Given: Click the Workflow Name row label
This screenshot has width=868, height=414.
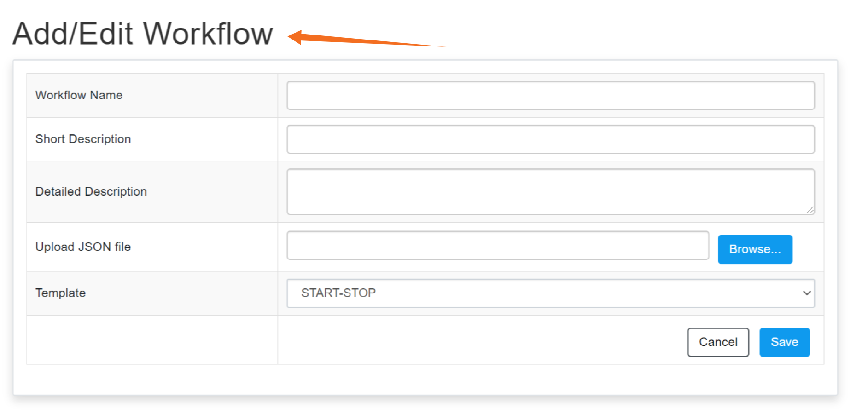Looking at the screenshot, I should [79, 95].
